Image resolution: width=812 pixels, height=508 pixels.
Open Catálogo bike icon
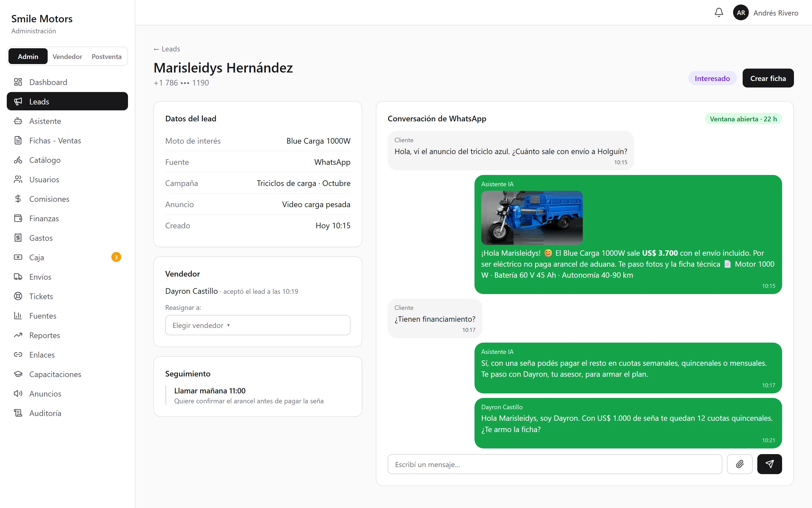click(18, 160)
